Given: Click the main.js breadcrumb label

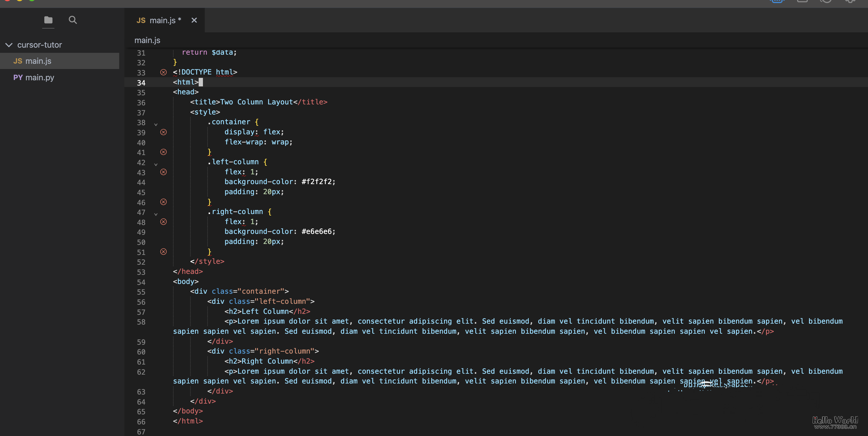Looking at the screenshot, I should pos(147,40).
